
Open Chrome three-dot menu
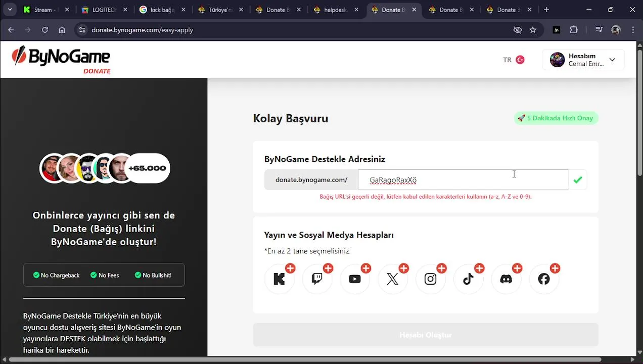[633, 30]
